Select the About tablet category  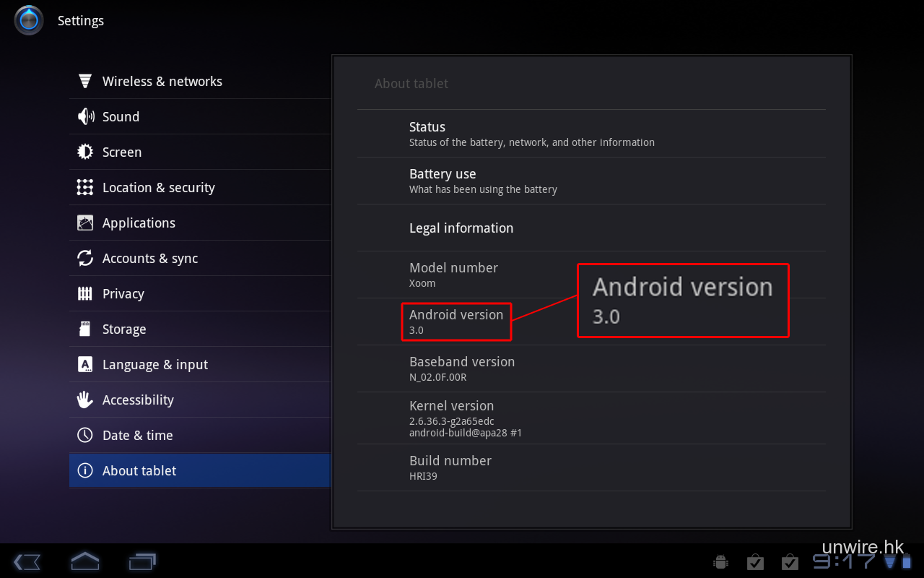pyautogui.click(x=139, y=471)
